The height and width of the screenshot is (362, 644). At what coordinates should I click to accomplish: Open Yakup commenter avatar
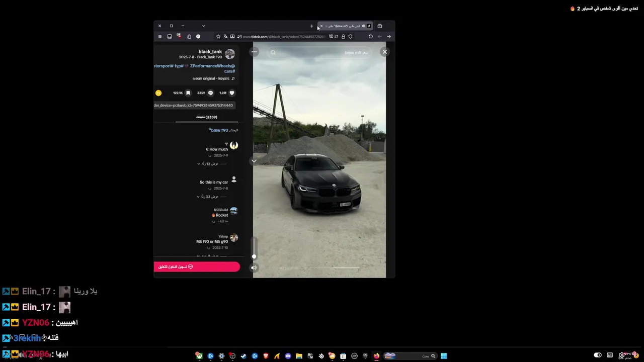233,238
